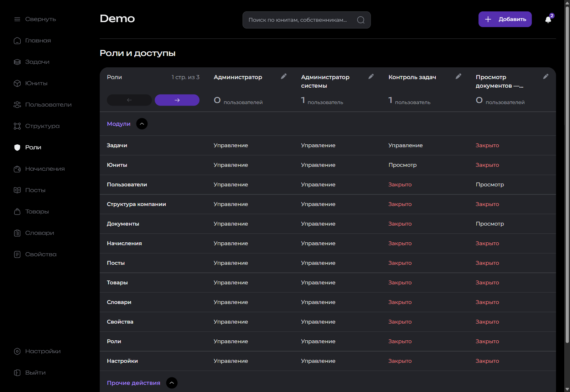Go to next roles page arrow
This screenshot has height=392, width=570.
177,100
